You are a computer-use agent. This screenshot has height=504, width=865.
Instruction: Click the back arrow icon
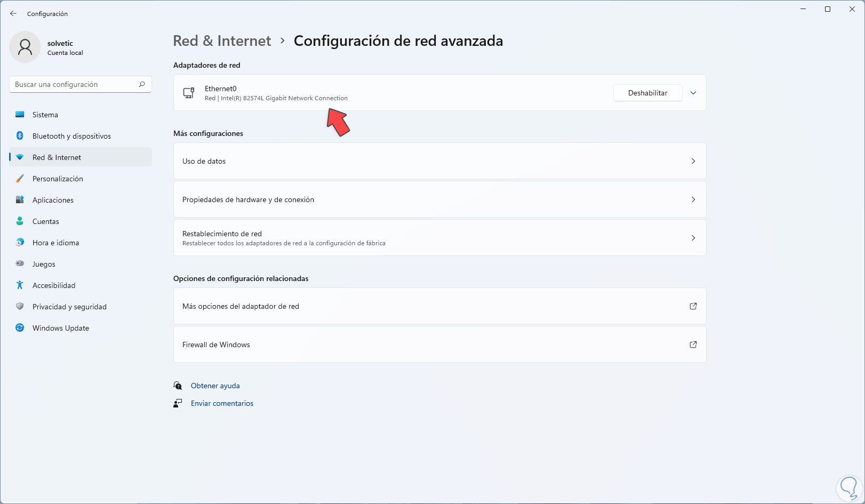pos(13,13)
